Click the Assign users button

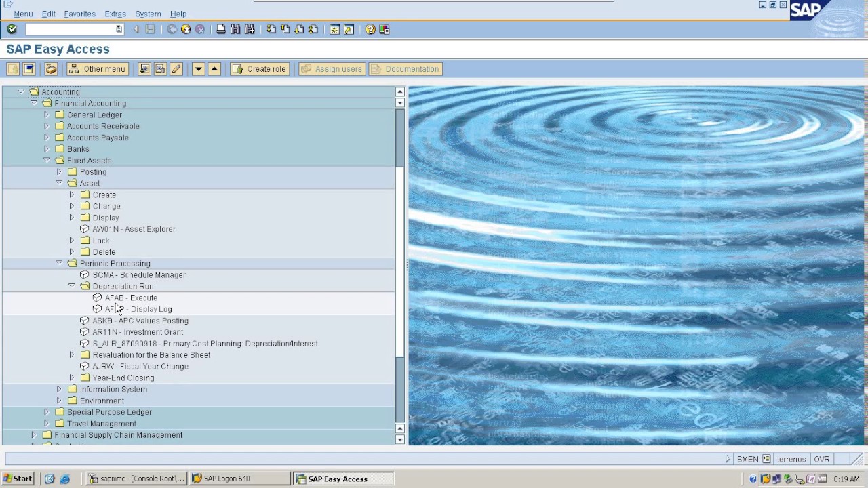(332, 69)
